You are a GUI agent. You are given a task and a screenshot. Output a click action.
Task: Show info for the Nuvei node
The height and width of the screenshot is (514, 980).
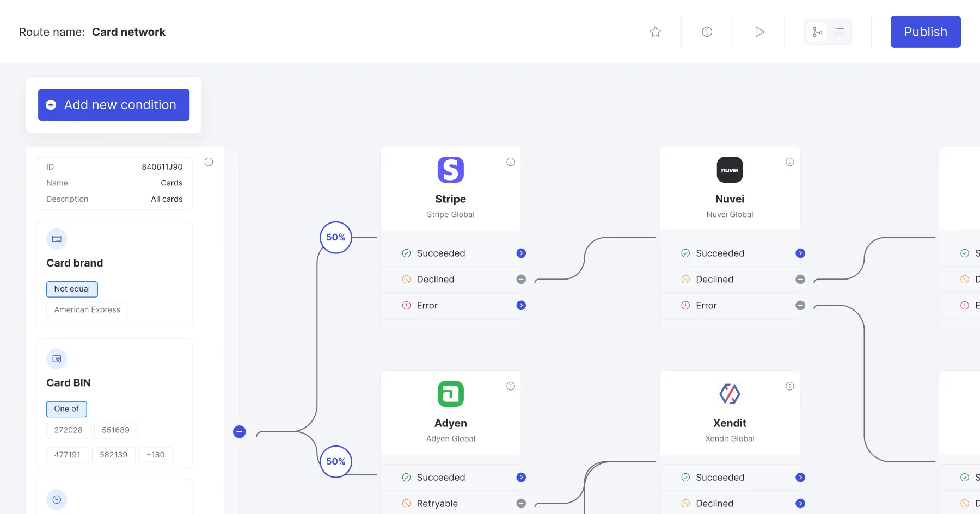click(790, 162)
